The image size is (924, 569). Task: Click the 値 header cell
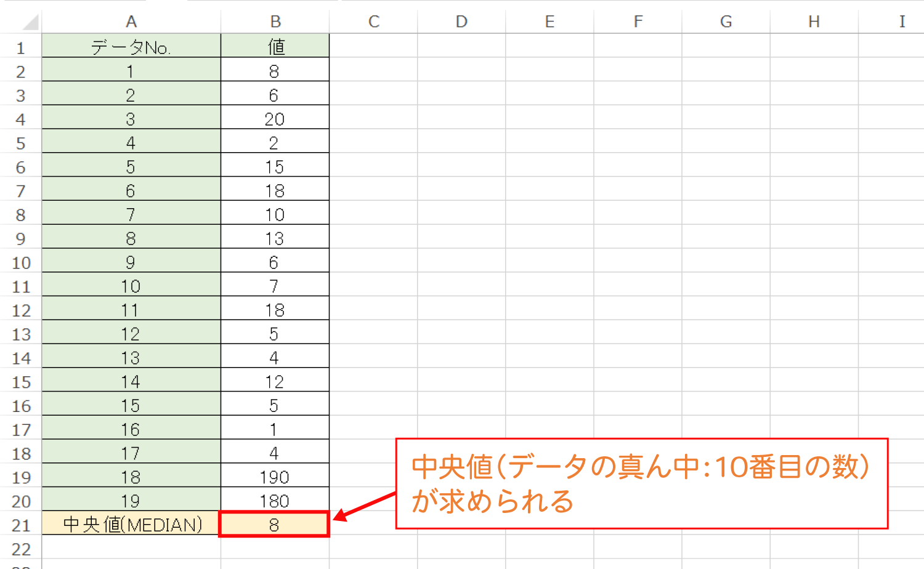(x=274, y=45)
